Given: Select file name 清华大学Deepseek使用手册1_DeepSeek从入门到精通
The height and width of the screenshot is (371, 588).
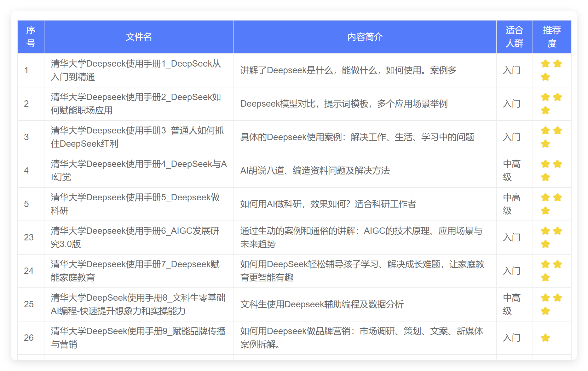Looking at the screenshot, I should [x=136, y=70].
